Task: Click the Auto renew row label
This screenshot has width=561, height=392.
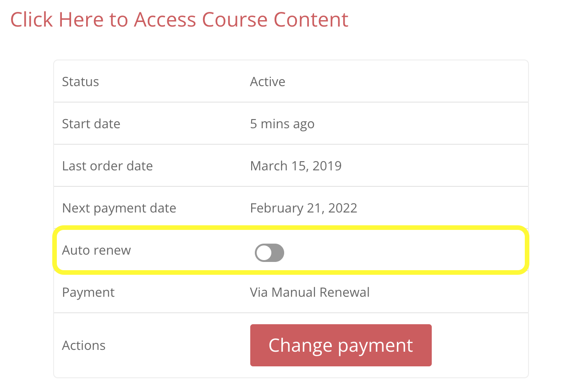Action: point(97,250)
